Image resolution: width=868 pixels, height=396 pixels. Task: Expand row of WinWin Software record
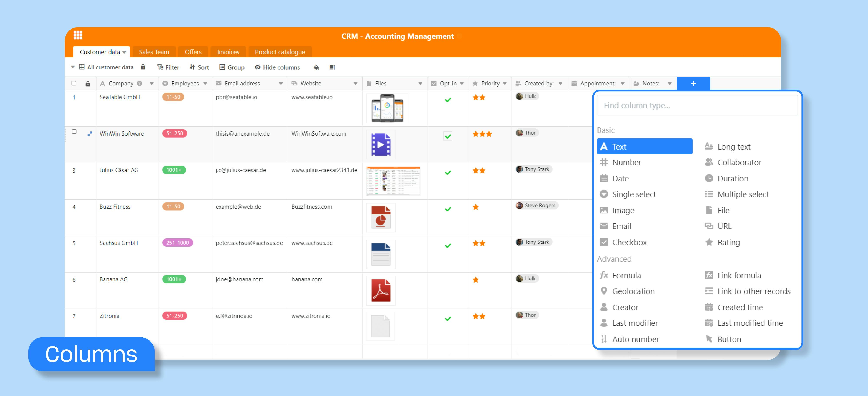(90, 133)
